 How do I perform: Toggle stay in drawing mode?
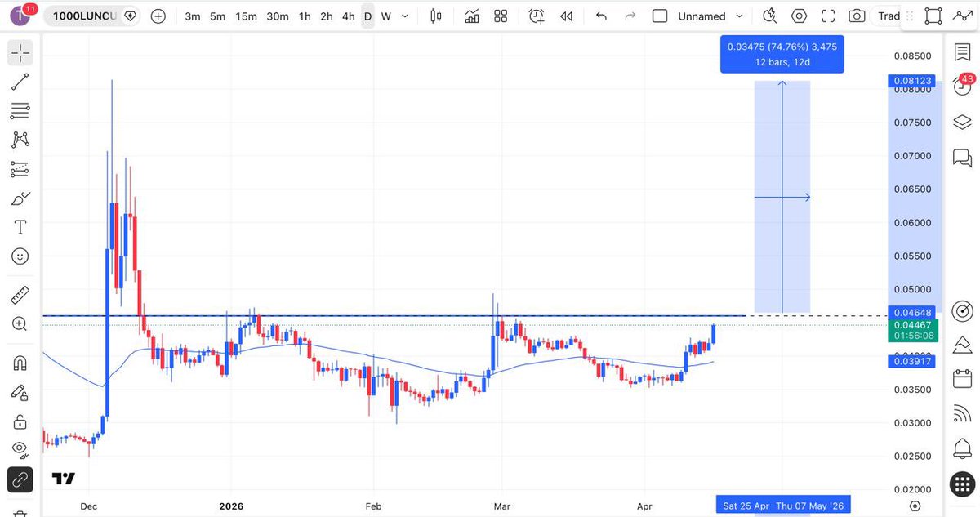[x=20, y=392]
